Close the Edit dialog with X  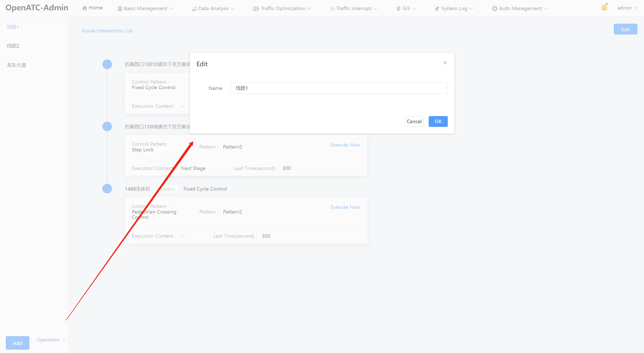point(445,63)
